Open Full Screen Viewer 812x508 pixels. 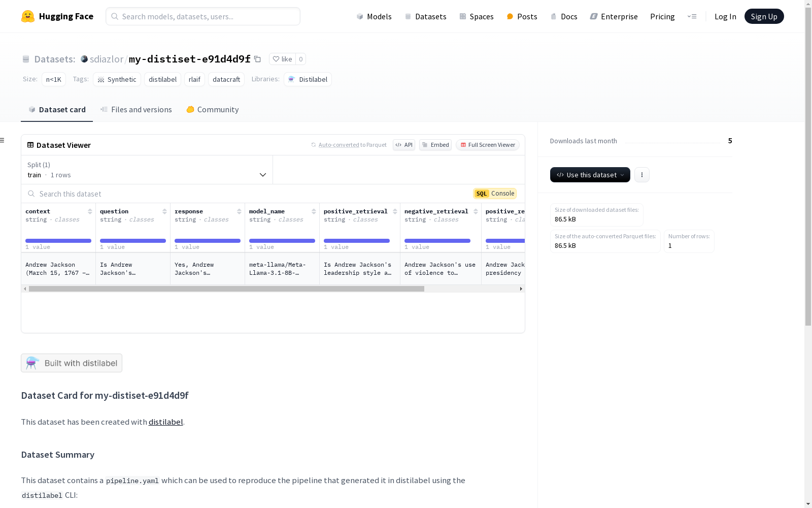(488, 145)
